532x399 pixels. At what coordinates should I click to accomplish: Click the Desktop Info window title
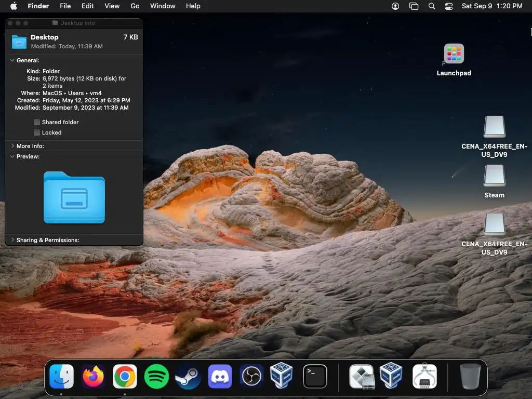[77, 23]
